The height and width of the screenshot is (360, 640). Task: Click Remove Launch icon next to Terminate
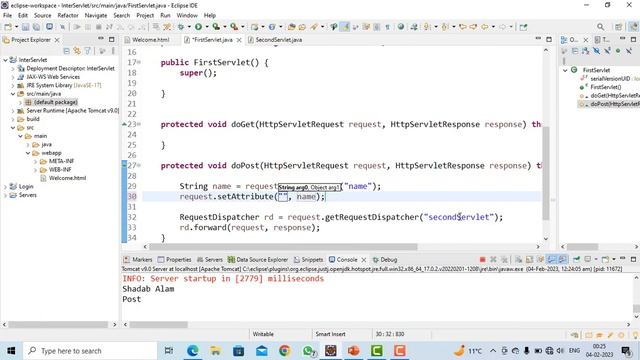(x=493, y=260)
